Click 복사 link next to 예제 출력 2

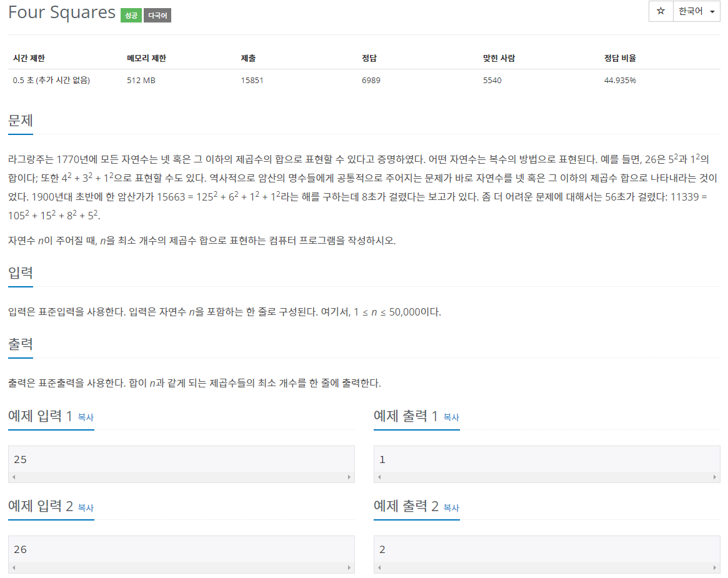(x=451, y=508)
